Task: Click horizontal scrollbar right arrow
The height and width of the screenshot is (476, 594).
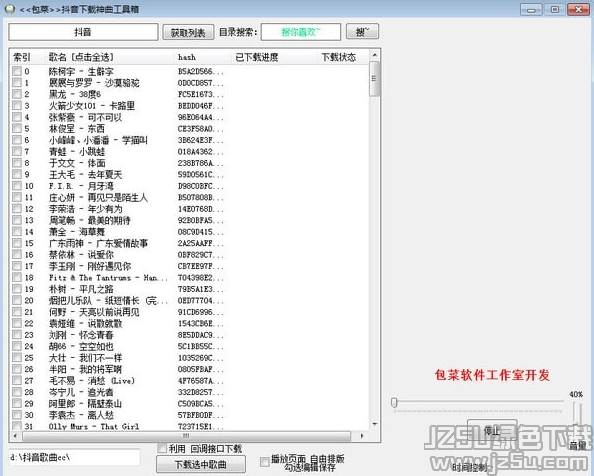Action: pos(362,436)
